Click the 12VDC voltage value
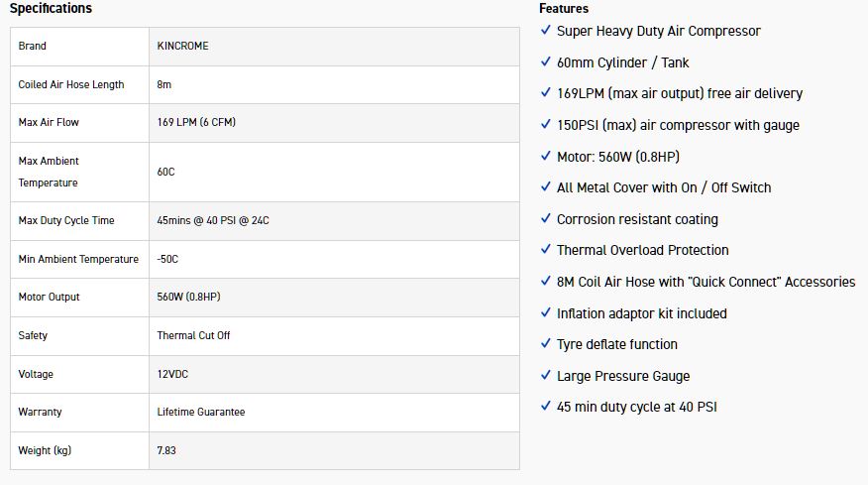 pos(174,374)
